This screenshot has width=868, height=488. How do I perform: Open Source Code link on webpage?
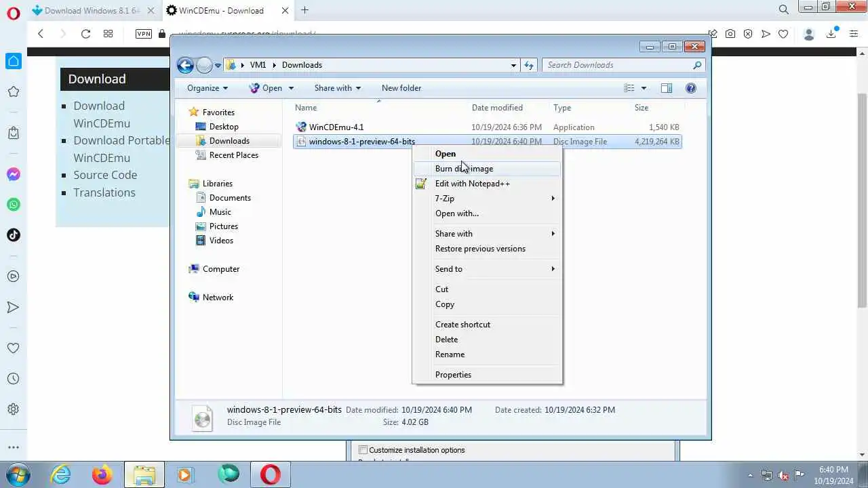[x=105, y=175]
